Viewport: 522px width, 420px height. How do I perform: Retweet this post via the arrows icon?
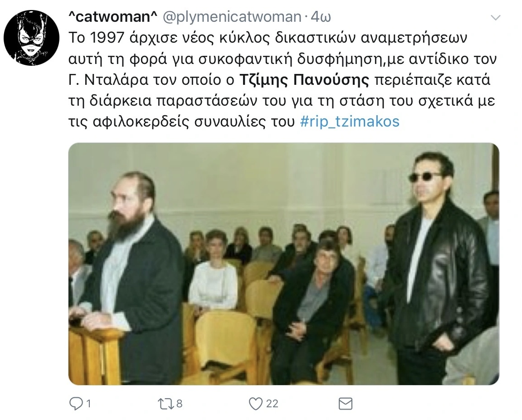[x=166, y=404]
